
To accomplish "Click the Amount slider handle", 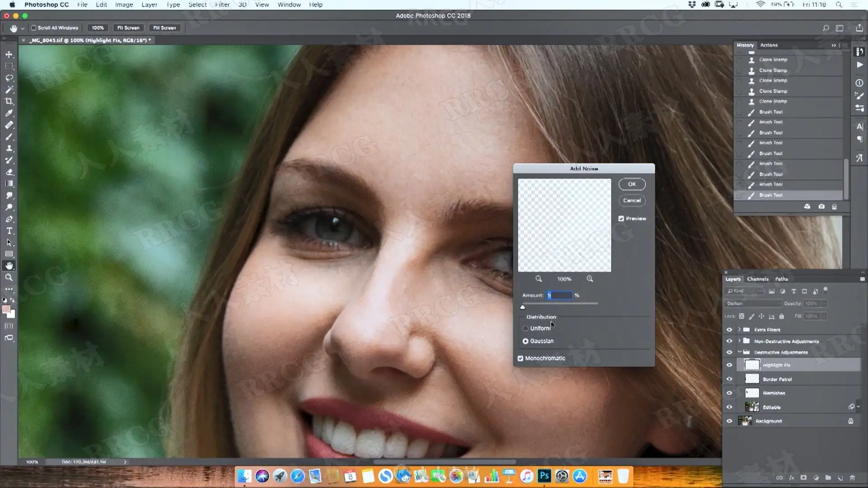I will [x=523, y=307].
